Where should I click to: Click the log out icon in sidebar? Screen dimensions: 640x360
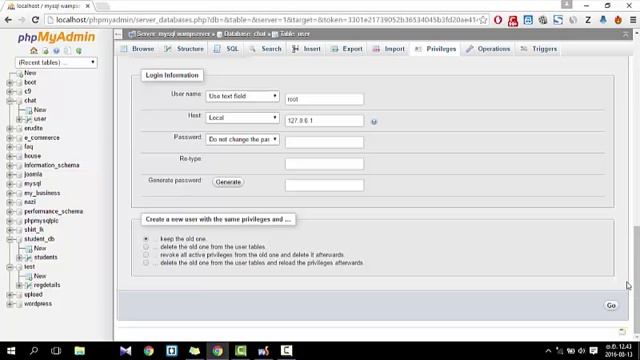pyautogui.click(x=45, y=51)
